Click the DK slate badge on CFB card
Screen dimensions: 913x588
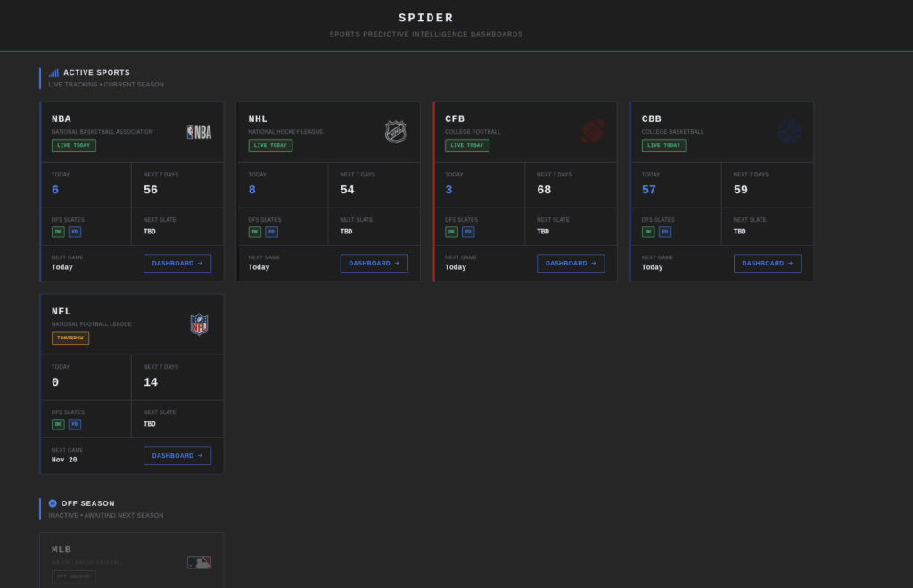451,232
